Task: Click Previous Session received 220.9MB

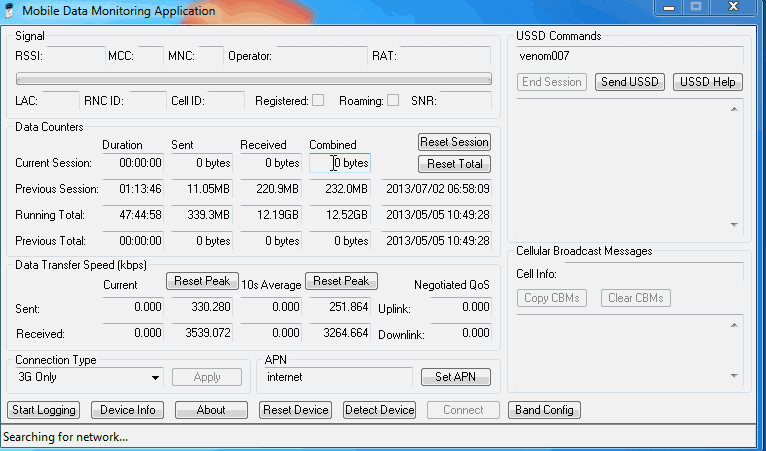Action: point(271,189)
